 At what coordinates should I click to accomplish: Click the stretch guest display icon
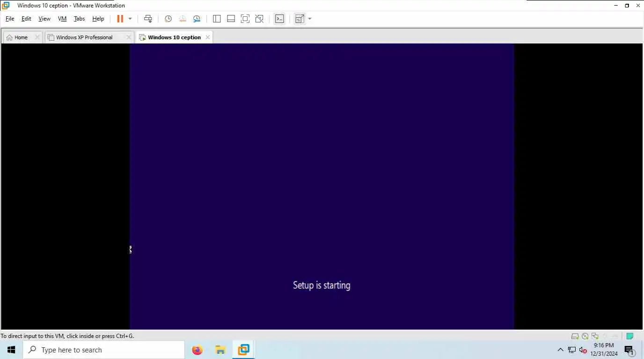point(300,19)
